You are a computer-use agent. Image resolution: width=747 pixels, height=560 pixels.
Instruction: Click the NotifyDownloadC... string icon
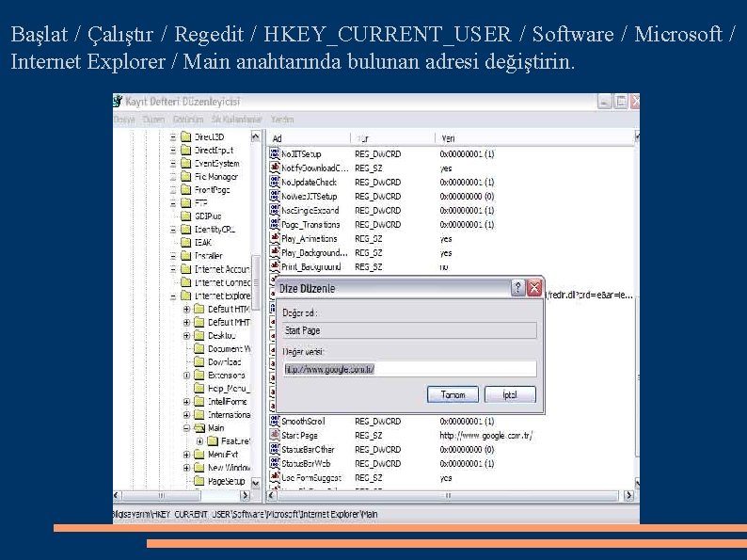coord(275,168)
